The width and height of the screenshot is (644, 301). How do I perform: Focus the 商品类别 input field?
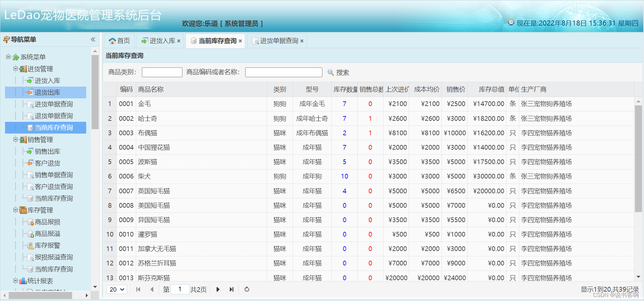tap(162, 72)
